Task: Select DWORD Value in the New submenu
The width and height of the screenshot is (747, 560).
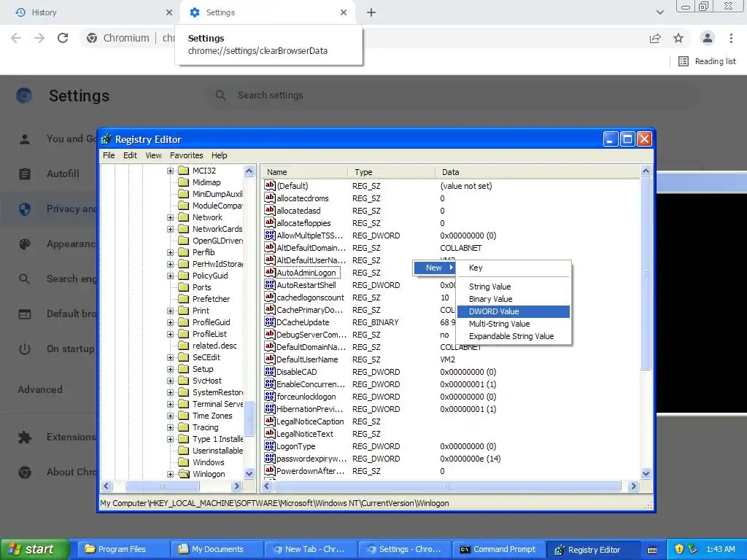Action: (513, 311)
